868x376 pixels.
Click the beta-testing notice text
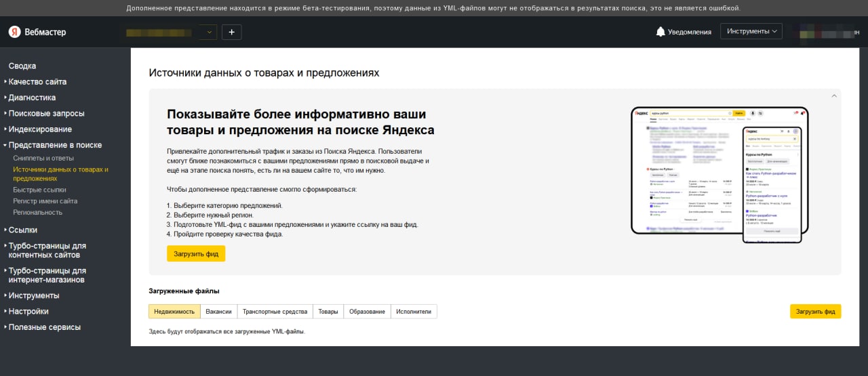pos(433,8)
